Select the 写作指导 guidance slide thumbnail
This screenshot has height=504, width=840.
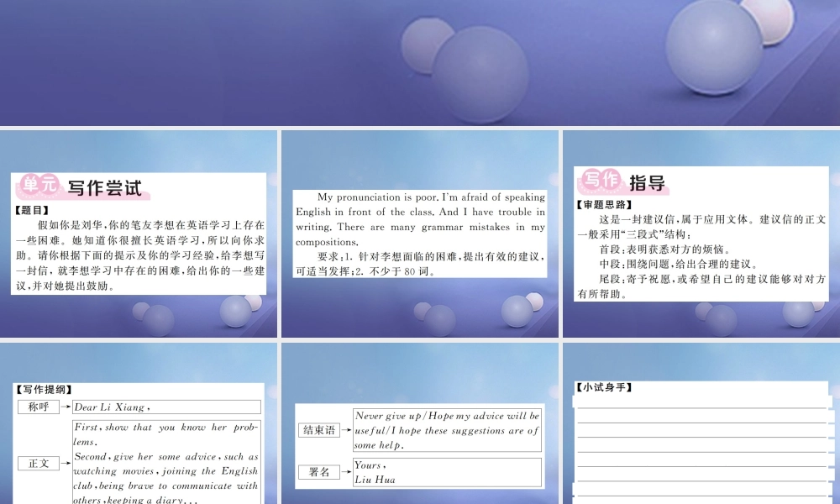tap(701, 234)
